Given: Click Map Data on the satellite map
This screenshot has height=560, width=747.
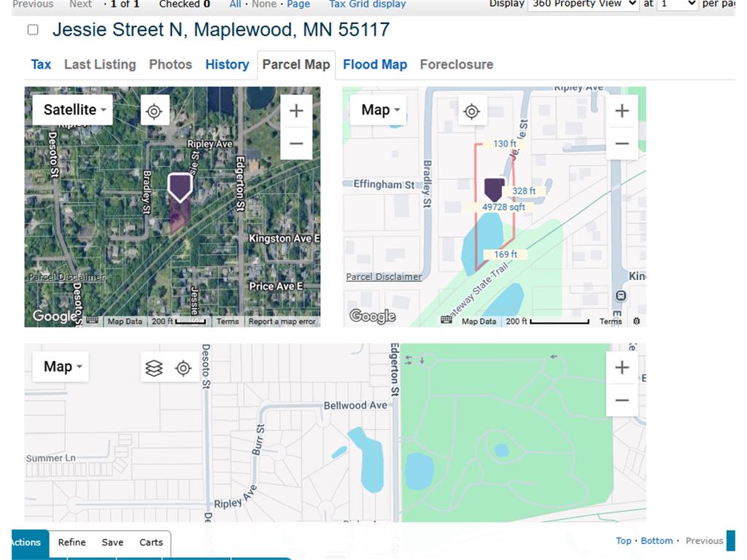Looking at the screenshot, I should [125, 322].
